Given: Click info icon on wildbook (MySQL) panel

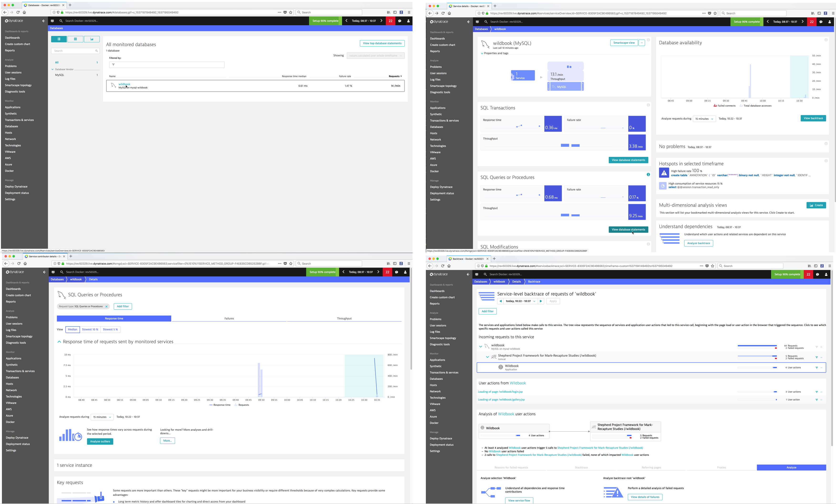Looking at the screenshot, I should click(648, 40).
